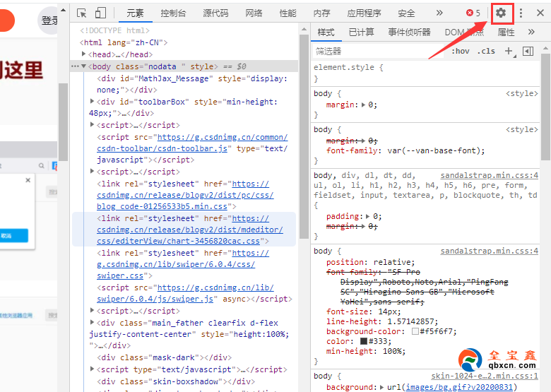Image resolution: width=551 pixels, height=392 pixels.
Task: Show more DevTools tabs chevron
Action: tap(439, 13)
